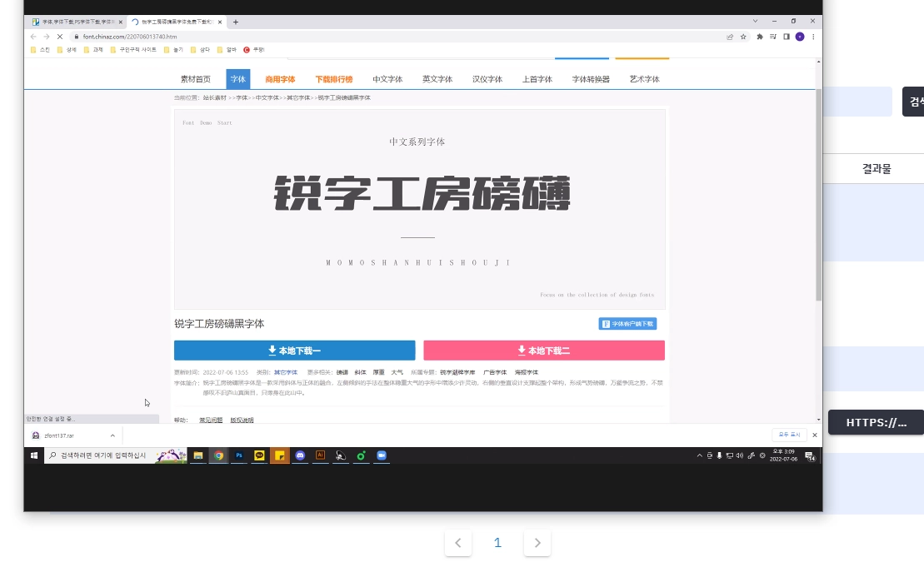Open the 大气 related tag
The image size is (924, 567).
(x=397, y=372)
